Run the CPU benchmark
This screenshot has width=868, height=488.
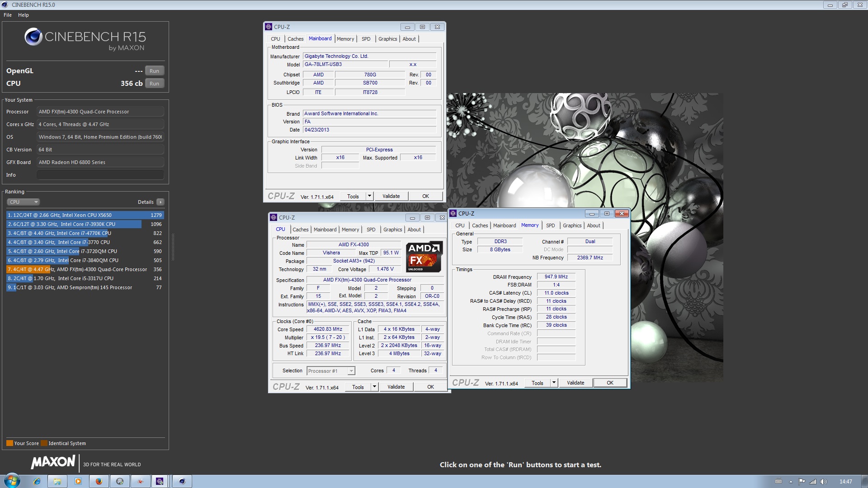[154, 84]
